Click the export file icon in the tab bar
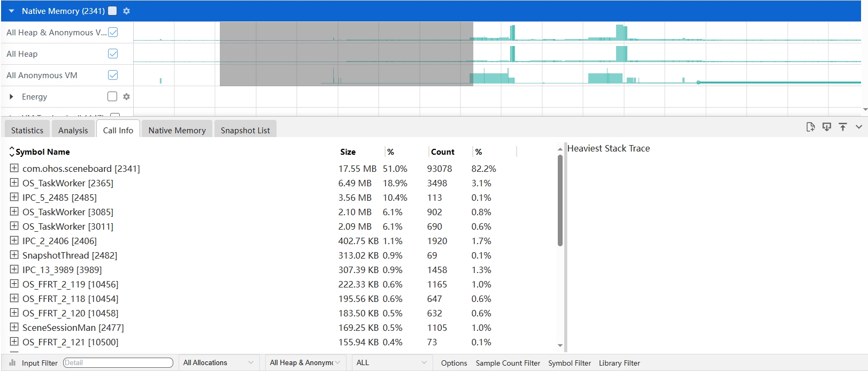The height and width of the screenshot is (371, 868). [810, 127]
